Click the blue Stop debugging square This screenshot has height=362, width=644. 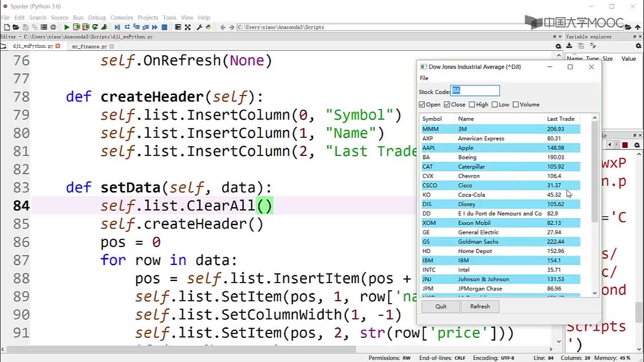(x=164, y=27)
